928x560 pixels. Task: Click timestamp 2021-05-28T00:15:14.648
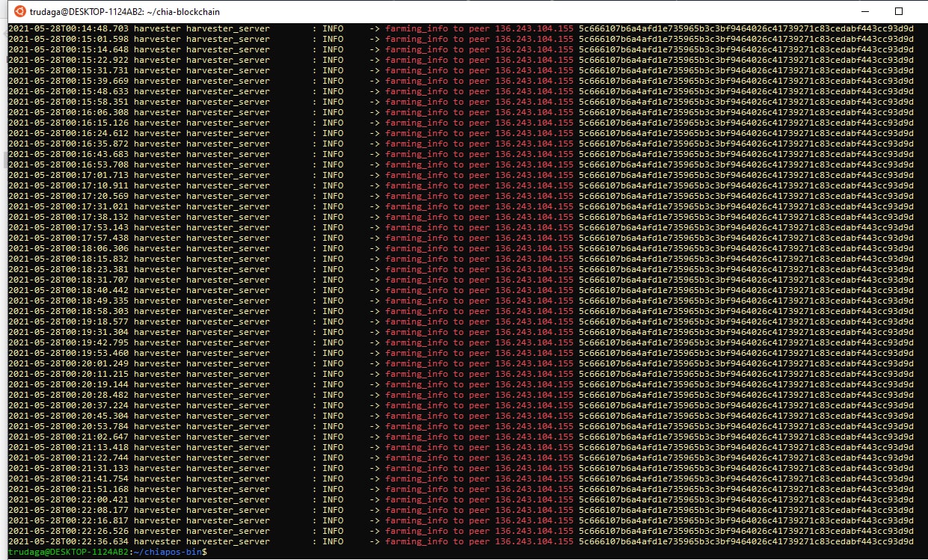(68, 49)
